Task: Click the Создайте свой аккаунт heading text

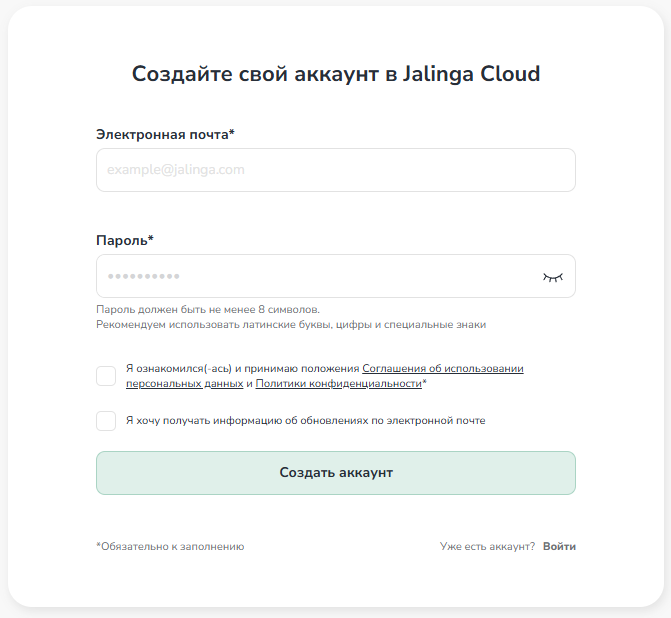Action: [x=255, y=74]
